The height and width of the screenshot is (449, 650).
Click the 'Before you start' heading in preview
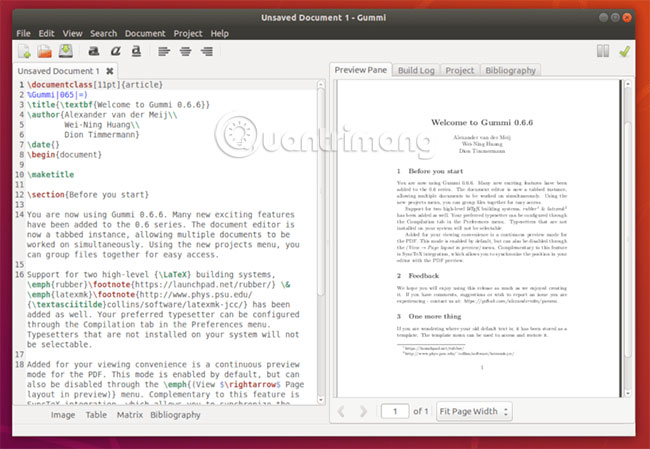tap(436, 171)
